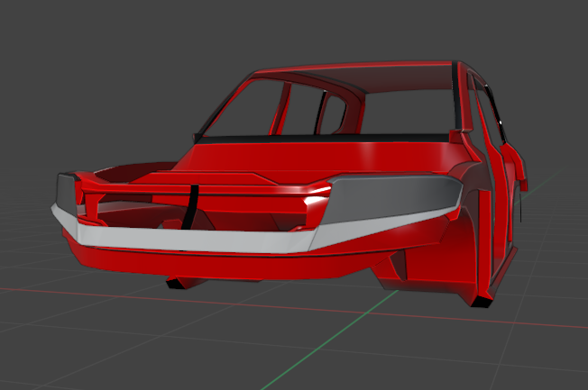Viewport: 588px width, 390px height.
Task: Select the black vertical grille divider strip
Action: click(190, 206)
